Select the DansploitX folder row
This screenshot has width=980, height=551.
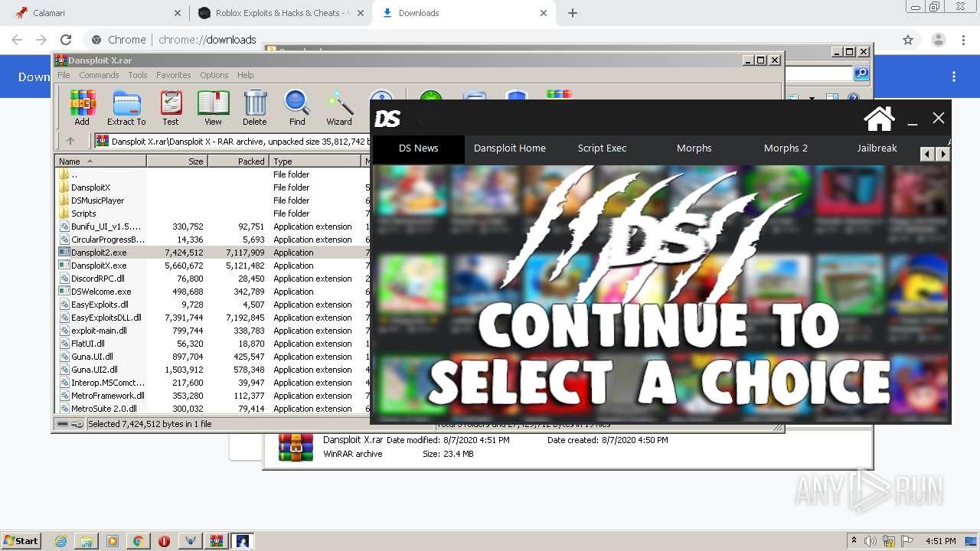(212, 187)
